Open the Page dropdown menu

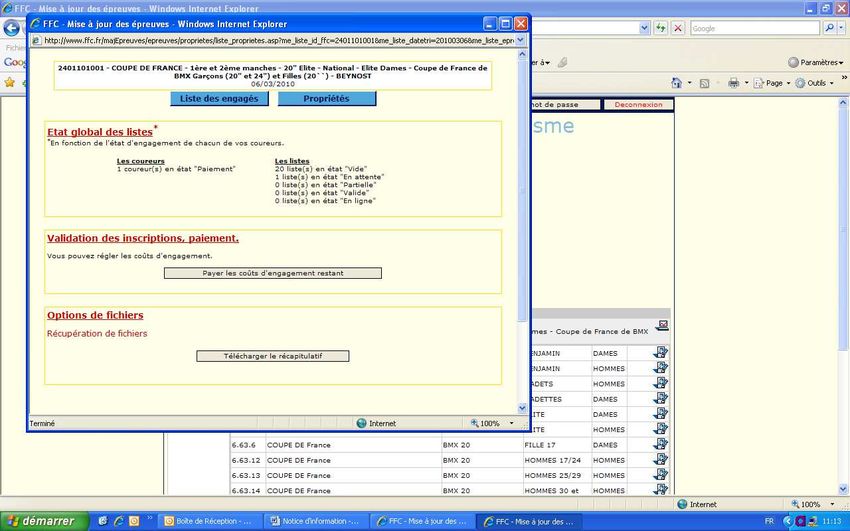(774, 83)
